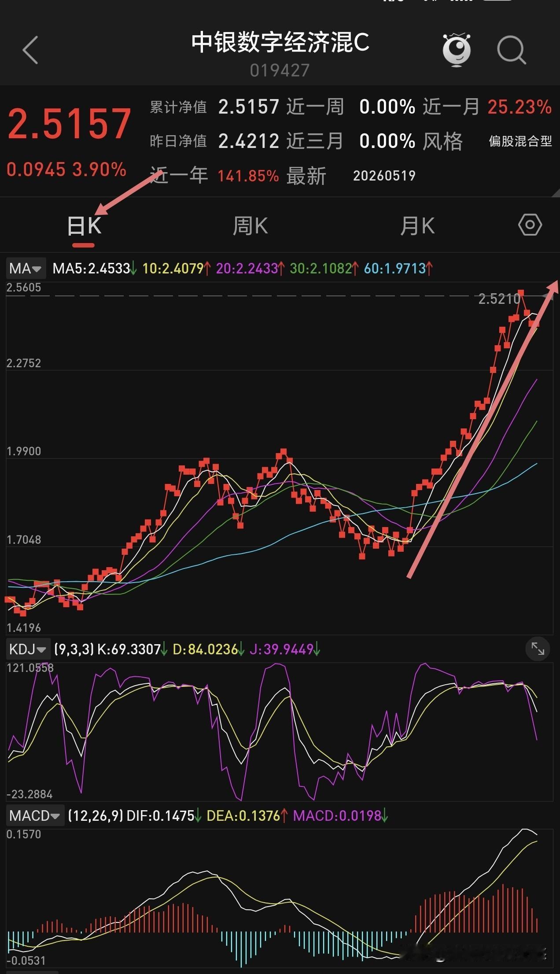Image resolution: width=560 pixels, height=974 pixels.
Task: Expand KDJ chart fullscreen icon
Action: (x=538, y=649)
